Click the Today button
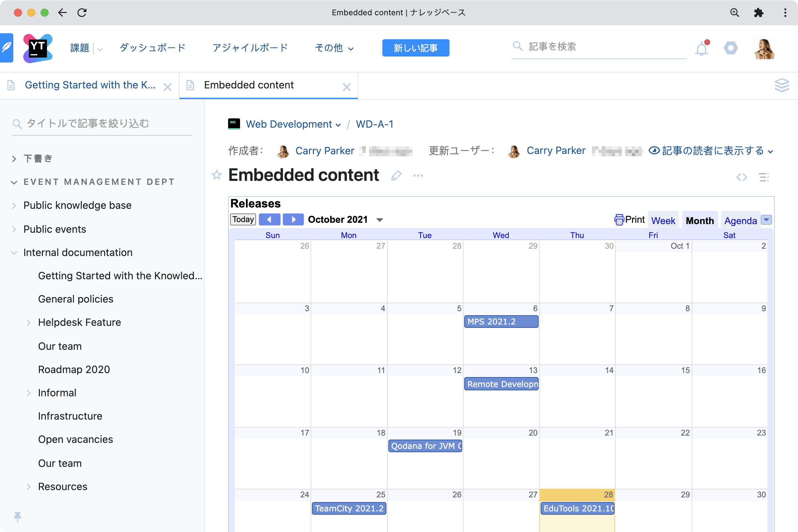 click(243, 219)
